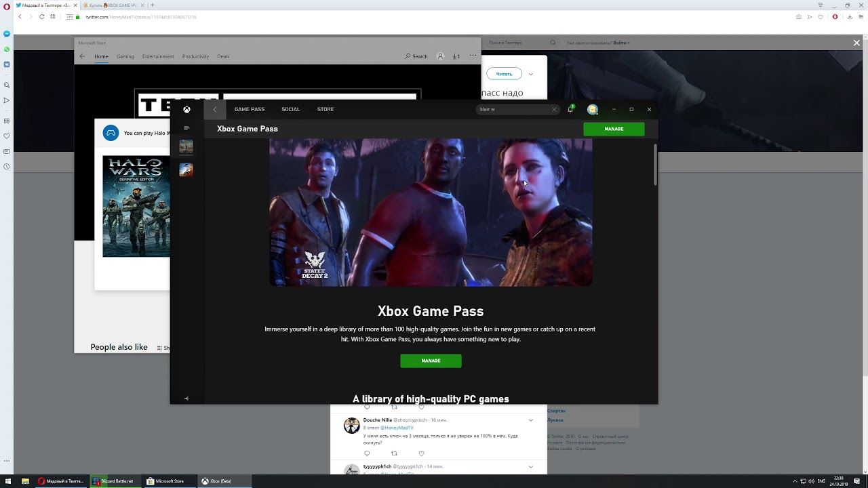868x488 pixels.
Task: Click MANAGE button below Game Pass description
Action: coord(431,361)
